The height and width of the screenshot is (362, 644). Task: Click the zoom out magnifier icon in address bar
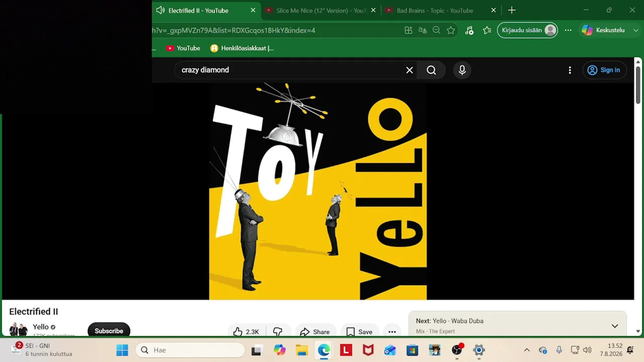437,30
